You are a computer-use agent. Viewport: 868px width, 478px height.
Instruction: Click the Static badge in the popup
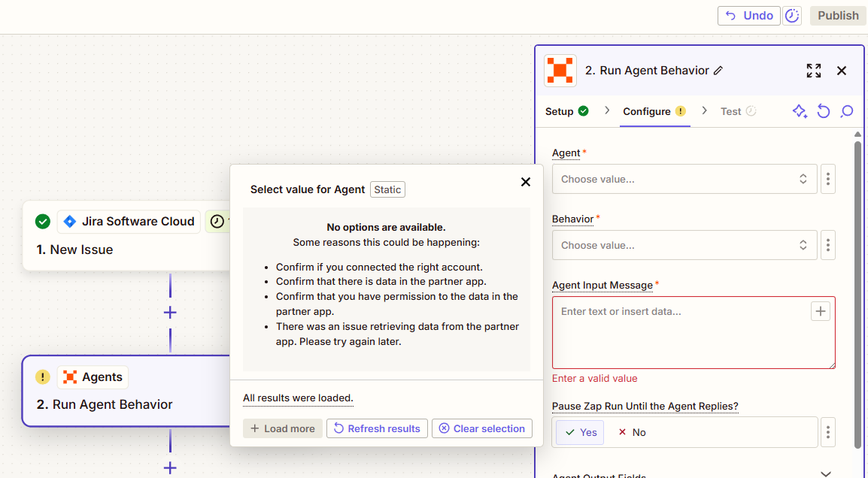click(x=387, y=189)
